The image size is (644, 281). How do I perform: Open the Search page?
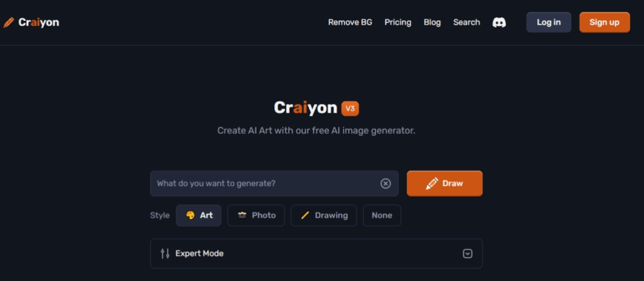[x=467, y=22]
